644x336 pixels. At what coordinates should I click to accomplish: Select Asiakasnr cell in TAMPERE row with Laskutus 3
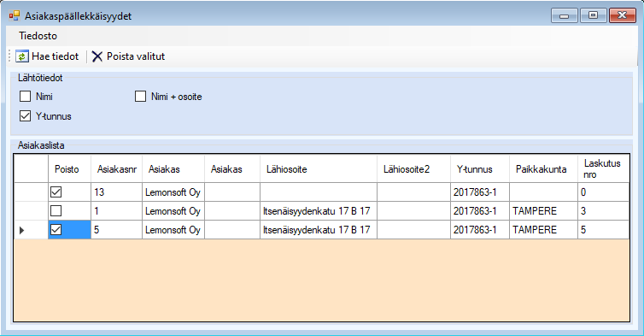(x=117, y=211)
